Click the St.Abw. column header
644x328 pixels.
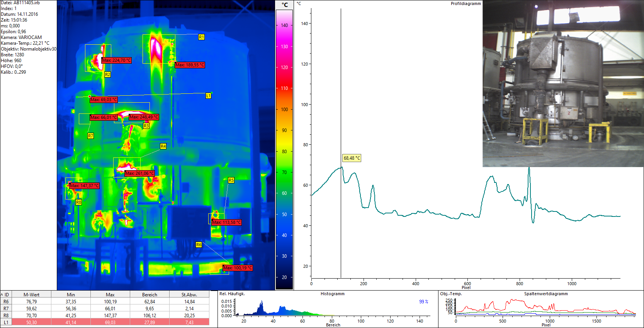(189, 294)
